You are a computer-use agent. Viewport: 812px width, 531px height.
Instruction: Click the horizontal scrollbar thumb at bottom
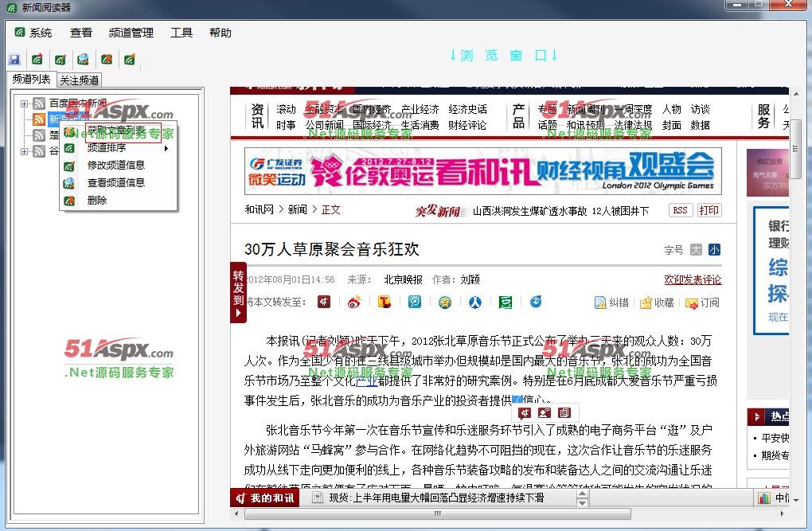coord(436,514)
